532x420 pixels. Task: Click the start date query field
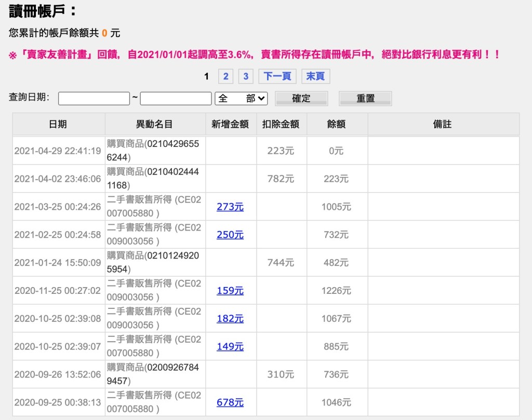click(x=94, y=98)
